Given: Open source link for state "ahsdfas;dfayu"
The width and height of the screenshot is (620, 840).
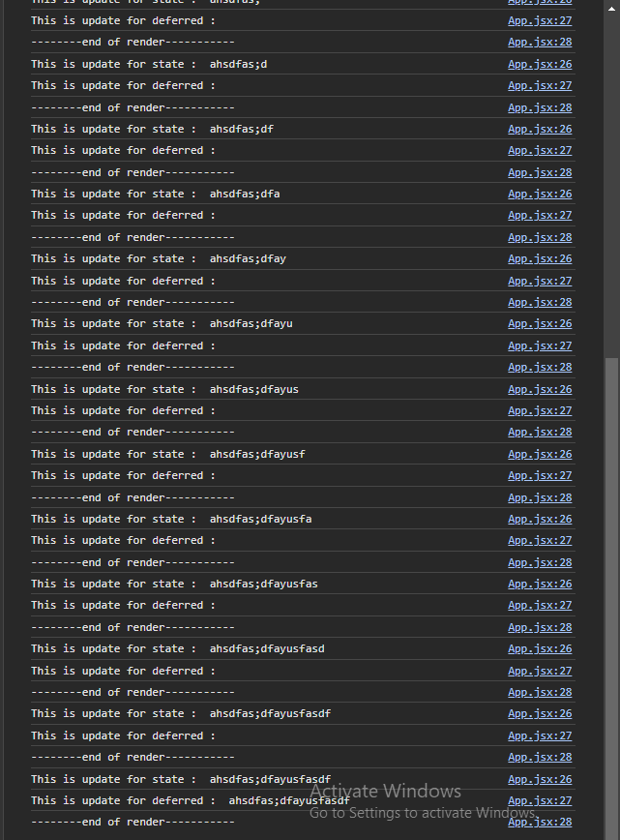Looking at the screenshot, I should click(540, 323).
